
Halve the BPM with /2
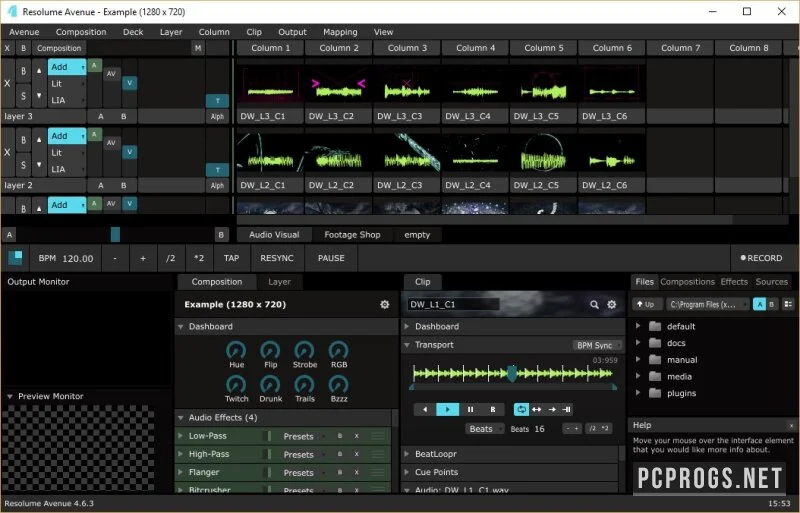[171, 258]
